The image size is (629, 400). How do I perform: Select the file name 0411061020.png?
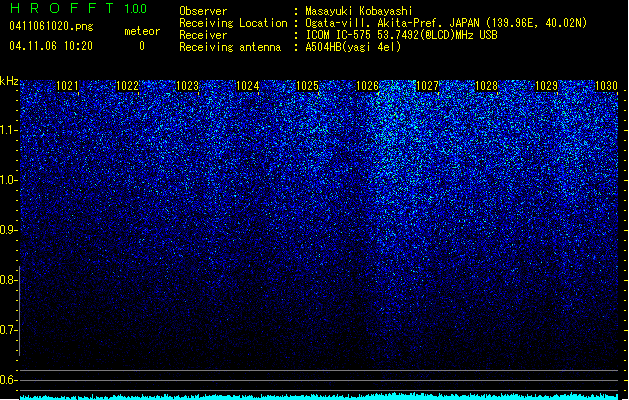tap(51, 26)
